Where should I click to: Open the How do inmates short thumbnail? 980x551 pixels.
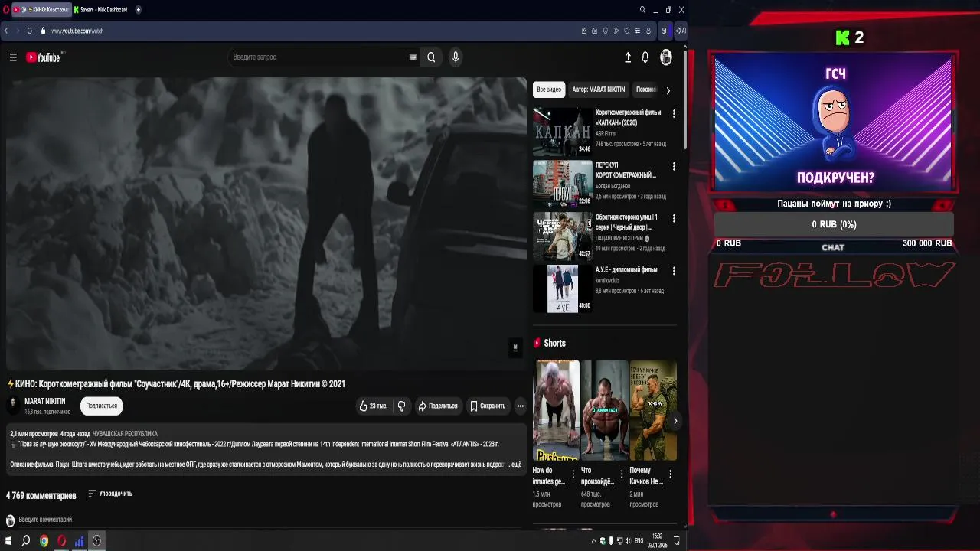556,410
